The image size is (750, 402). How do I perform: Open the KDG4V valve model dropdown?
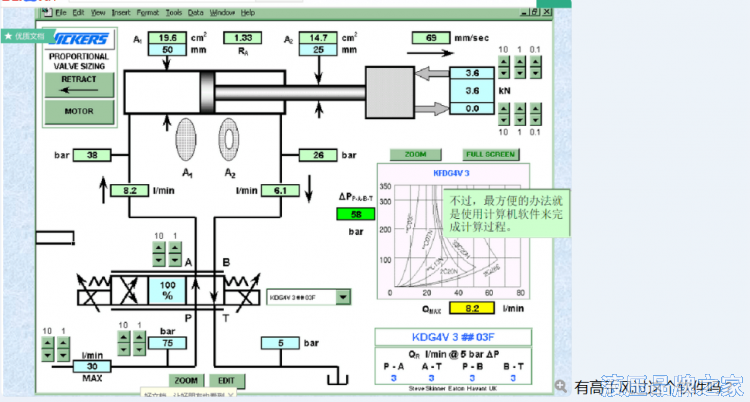pos(343,296)
